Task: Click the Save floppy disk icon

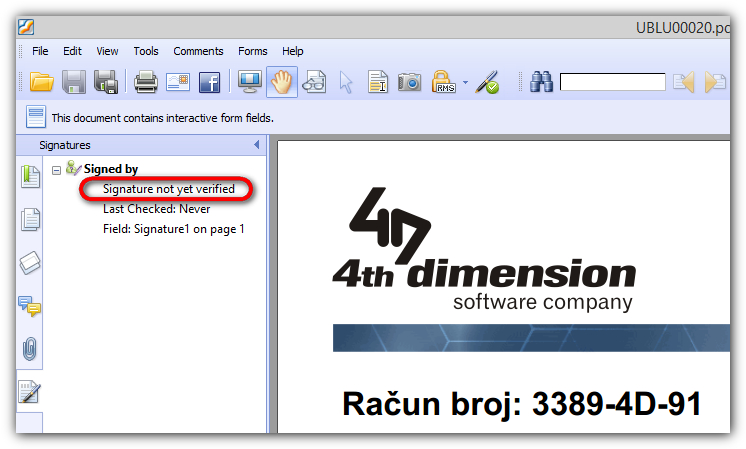Action: click(x=74, y=82)
